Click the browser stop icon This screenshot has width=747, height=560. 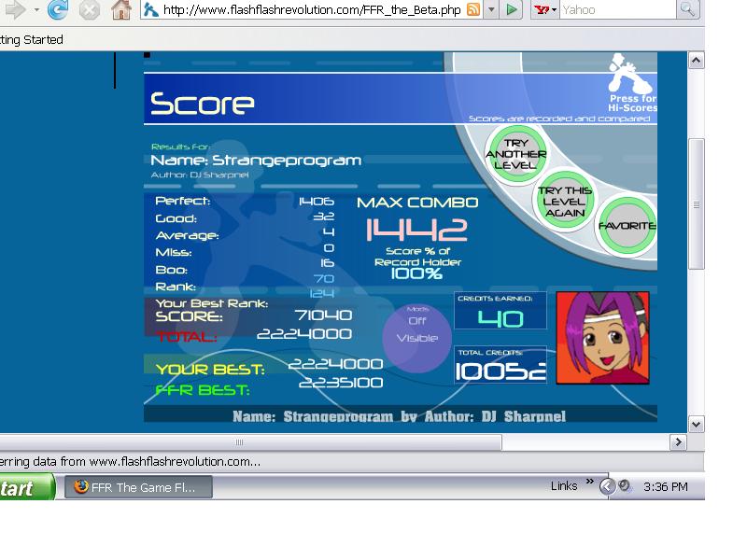click(89, 10)
